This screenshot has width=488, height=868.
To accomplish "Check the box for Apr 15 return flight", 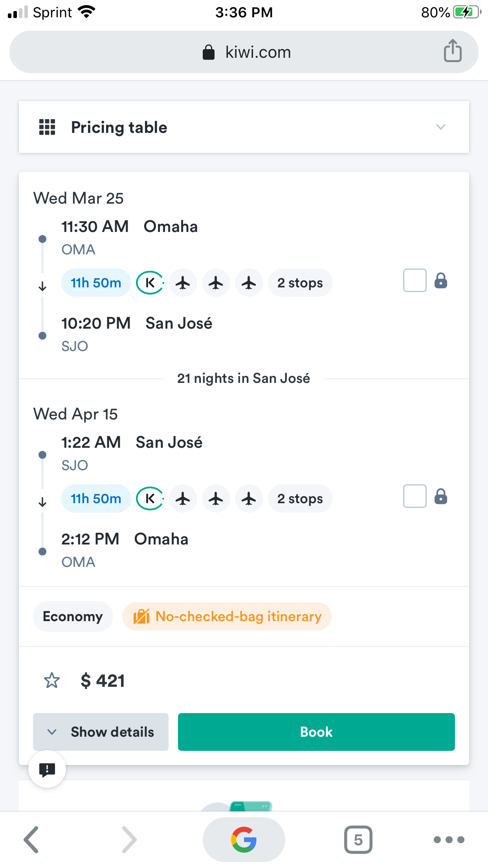I will pyautogui.click(x=415, y=496).
